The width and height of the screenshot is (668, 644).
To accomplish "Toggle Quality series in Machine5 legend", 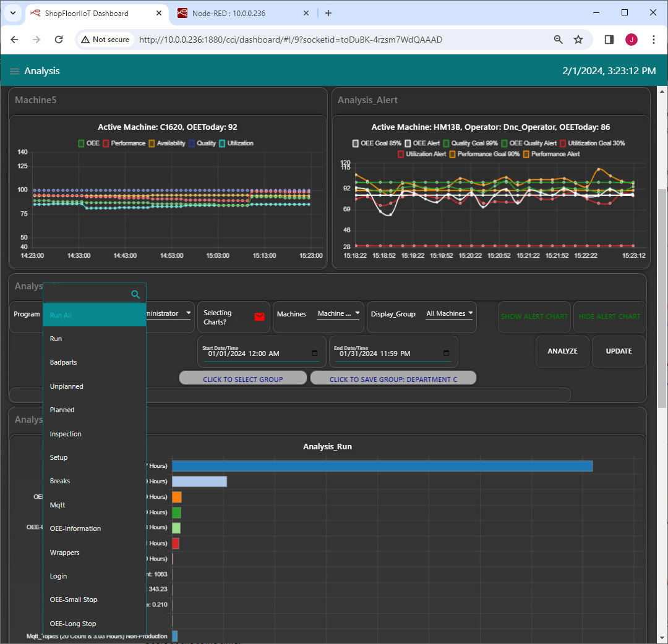I will [202, 143].
